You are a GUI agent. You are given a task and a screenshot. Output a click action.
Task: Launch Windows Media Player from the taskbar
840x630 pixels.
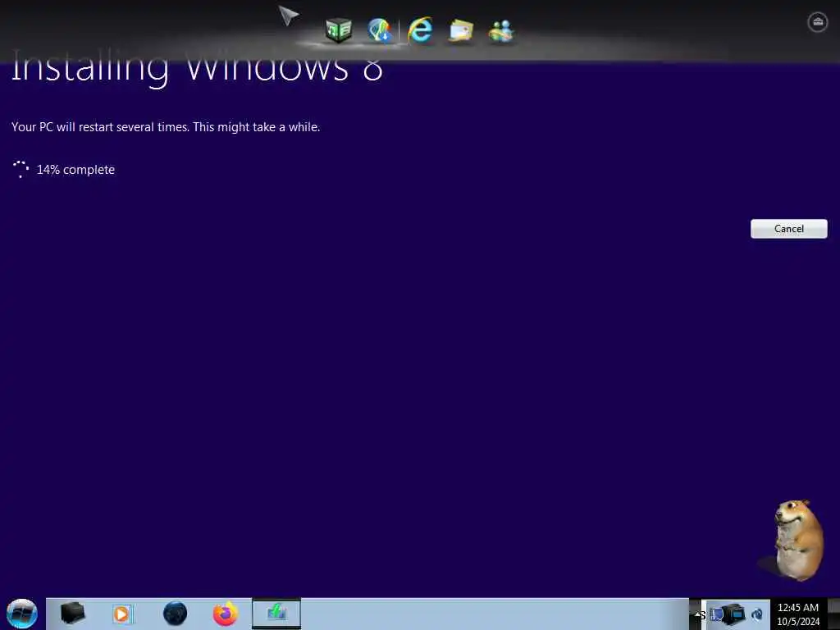pos(121,614)
